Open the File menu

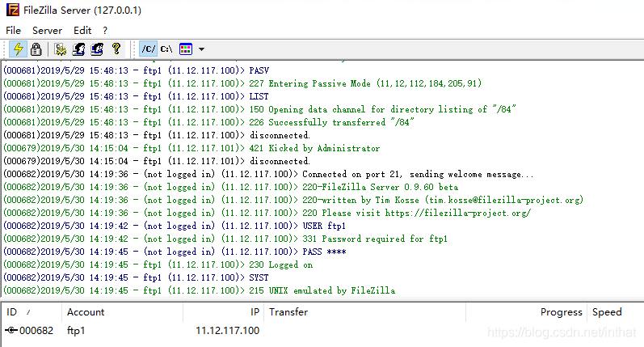click(13, 31)
